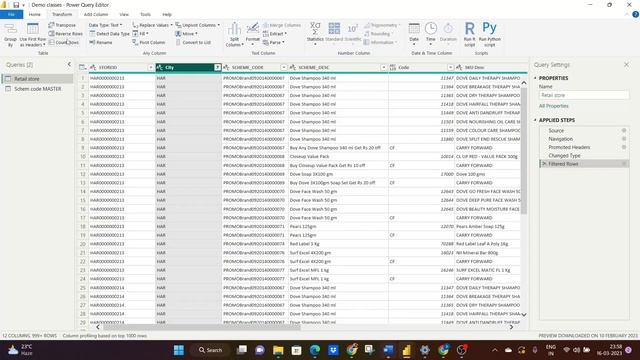The image size is (640, 360).
Task: Click Use First Row as Headers
Action: coord(33,34)
